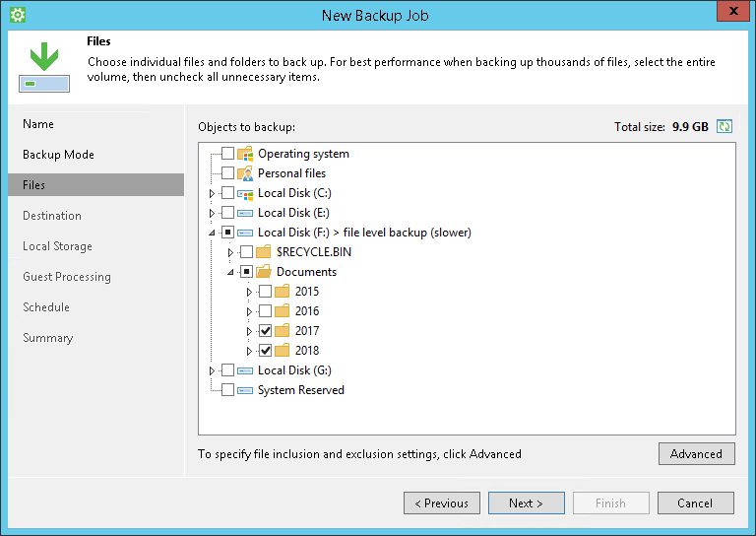Expand the 2015 folder node
Viewport: 756px width, 536px height.
coord(249,292)
